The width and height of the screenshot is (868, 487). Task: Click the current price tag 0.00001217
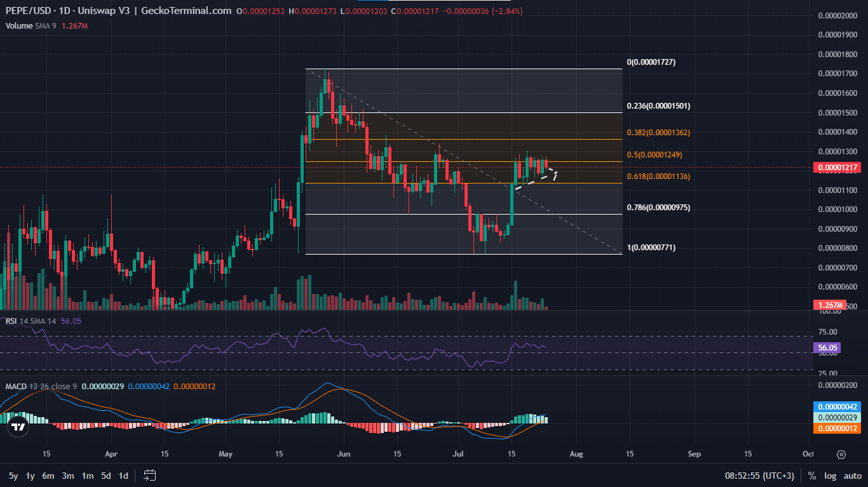837,168
